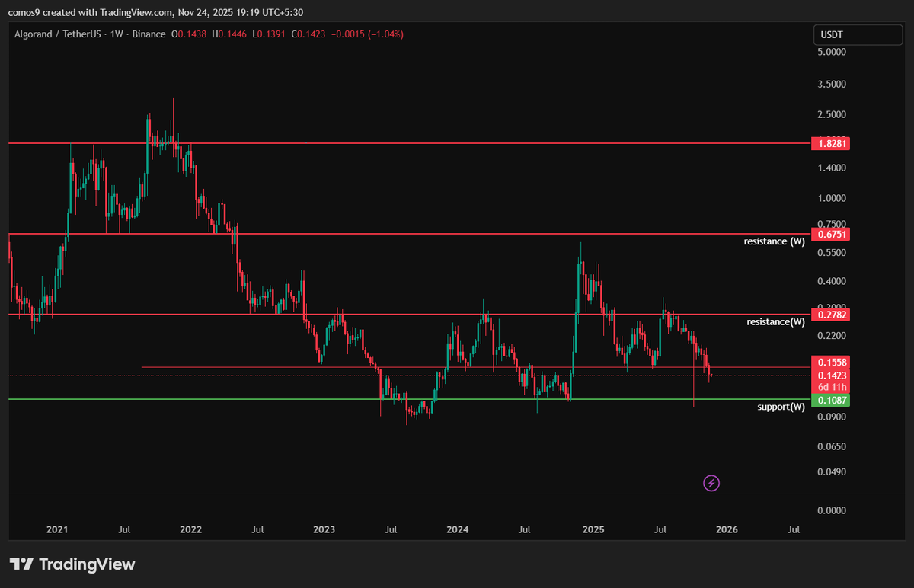Viewport: 914px width, 588px height.
Task: Click the 0.0490 price scale value
Action: click(x=832, y=472)
